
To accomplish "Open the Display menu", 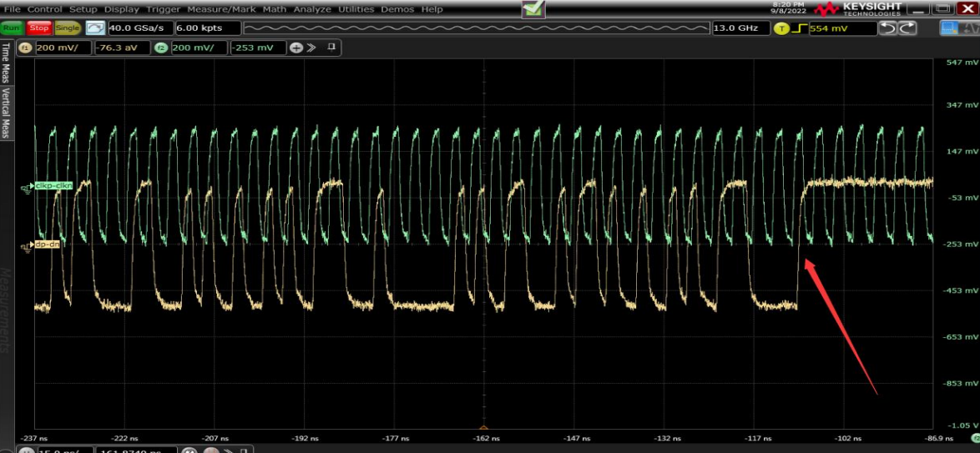I will (x=122, y=9).
